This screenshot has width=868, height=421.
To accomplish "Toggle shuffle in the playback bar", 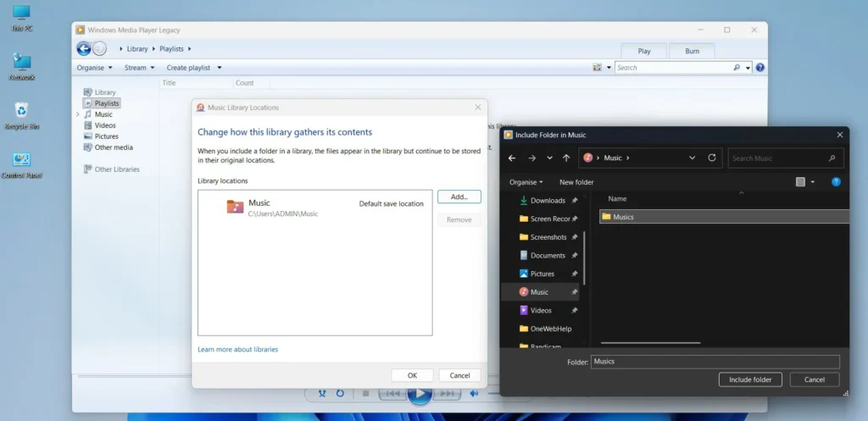I will pyautogui.click(x=322, y=393).
